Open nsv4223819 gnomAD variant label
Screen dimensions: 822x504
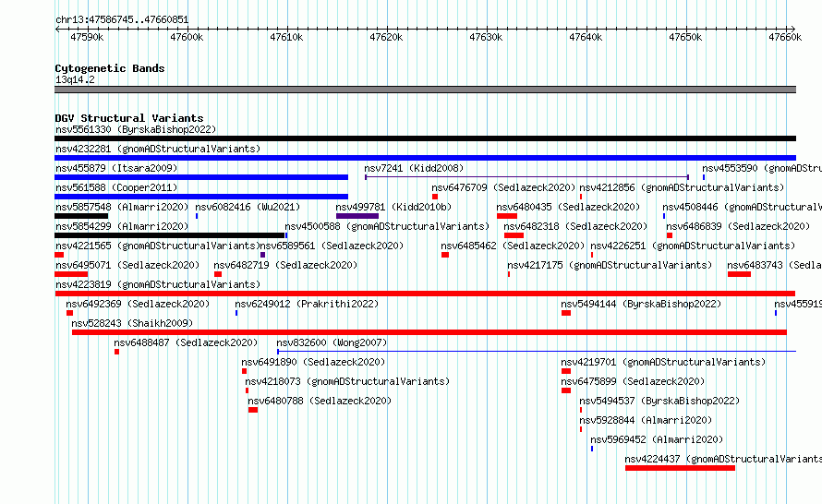[158, 284]
